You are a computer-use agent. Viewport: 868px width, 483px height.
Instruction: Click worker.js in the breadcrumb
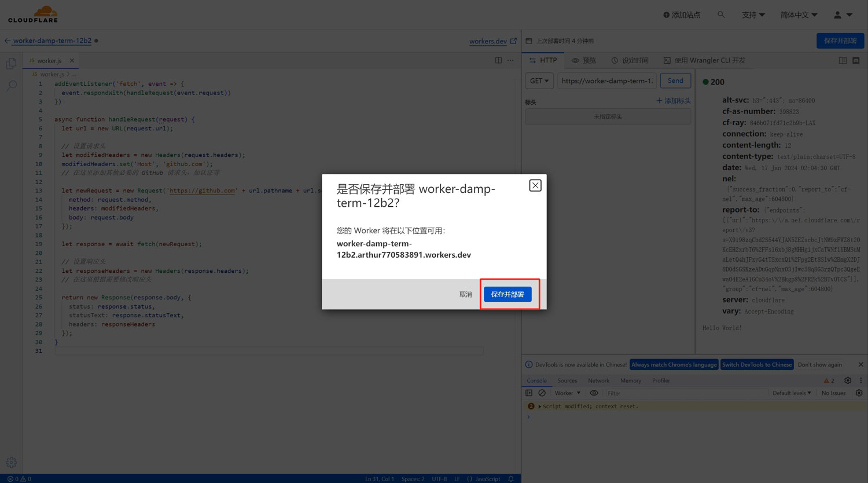[x=52, y=74]
